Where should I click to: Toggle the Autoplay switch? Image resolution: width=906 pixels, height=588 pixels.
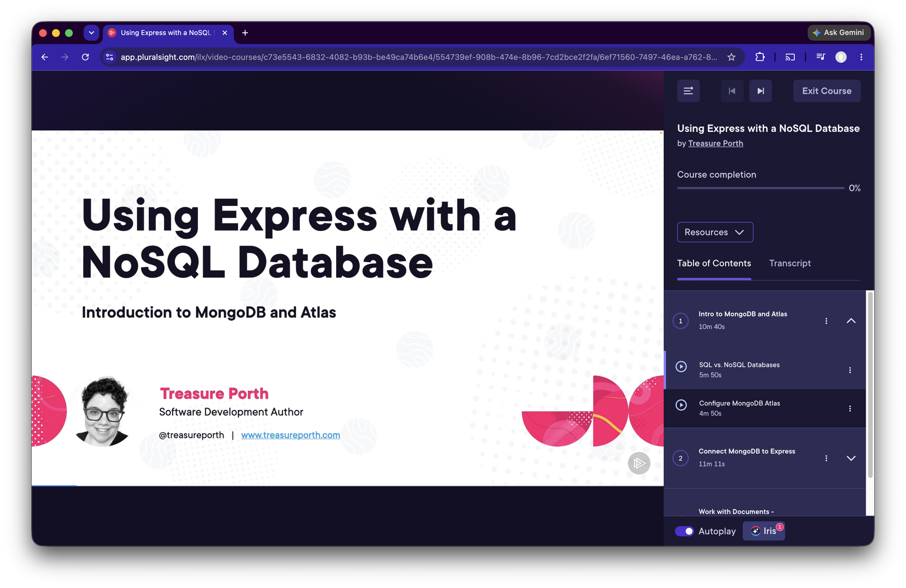click(x=685, y=531)
